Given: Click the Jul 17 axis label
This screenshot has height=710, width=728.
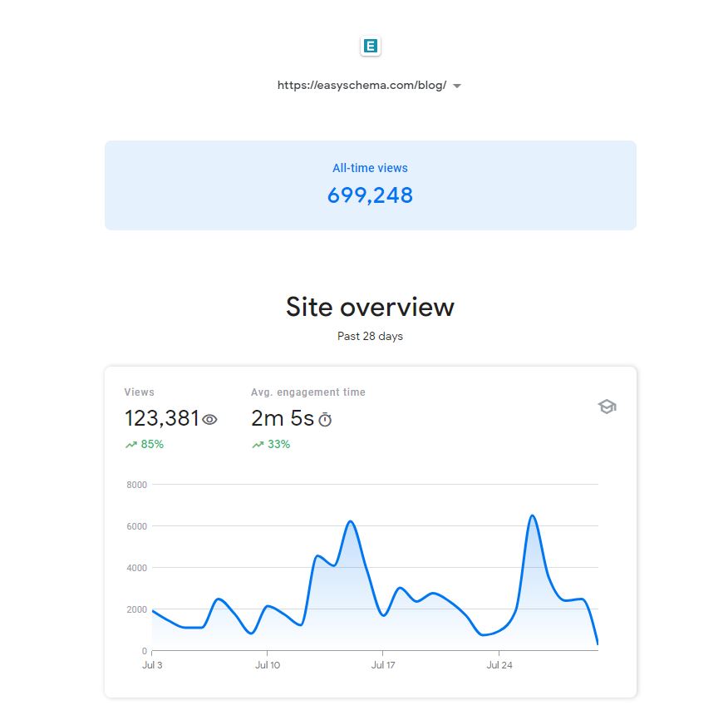Looking at the screenshot, I should pyautogui.click(x=382, y=665).
